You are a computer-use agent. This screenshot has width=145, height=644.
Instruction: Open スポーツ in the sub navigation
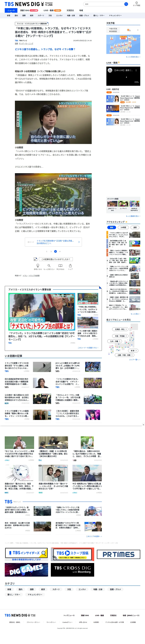pos(41,16)
